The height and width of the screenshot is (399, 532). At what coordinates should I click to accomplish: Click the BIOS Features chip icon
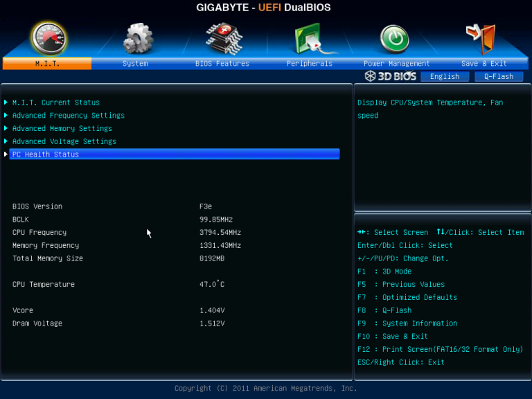[x=224, y=39]
